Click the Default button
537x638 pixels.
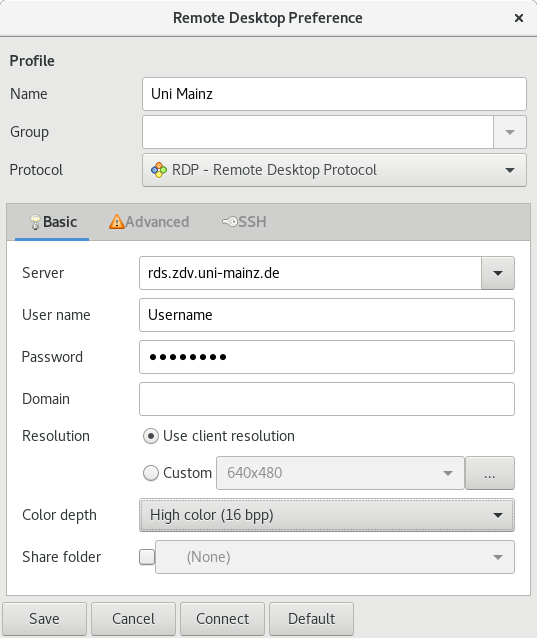(x=312, y=619)
